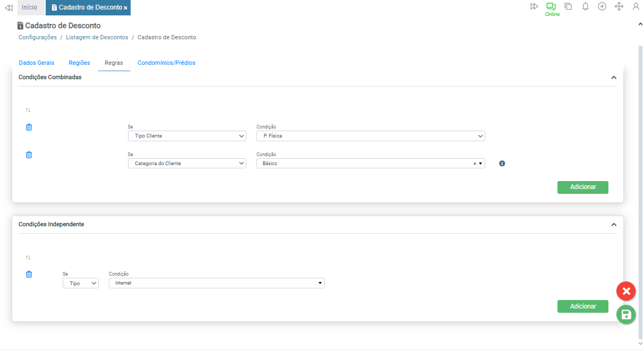Click Adicionar in Condições Combinadas

[582, 187]
